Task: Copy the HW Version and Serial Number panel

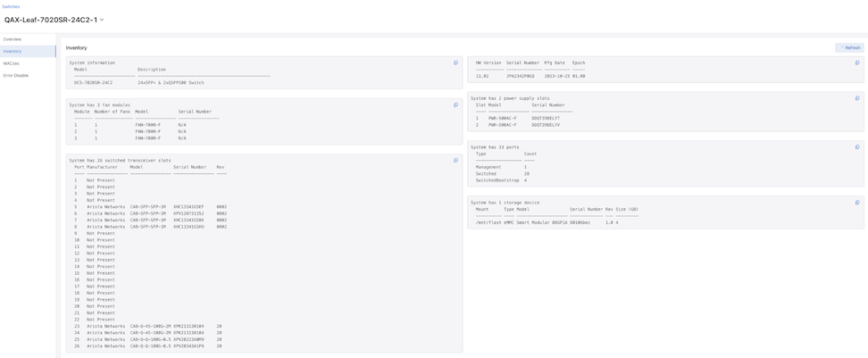Action: 857,63
